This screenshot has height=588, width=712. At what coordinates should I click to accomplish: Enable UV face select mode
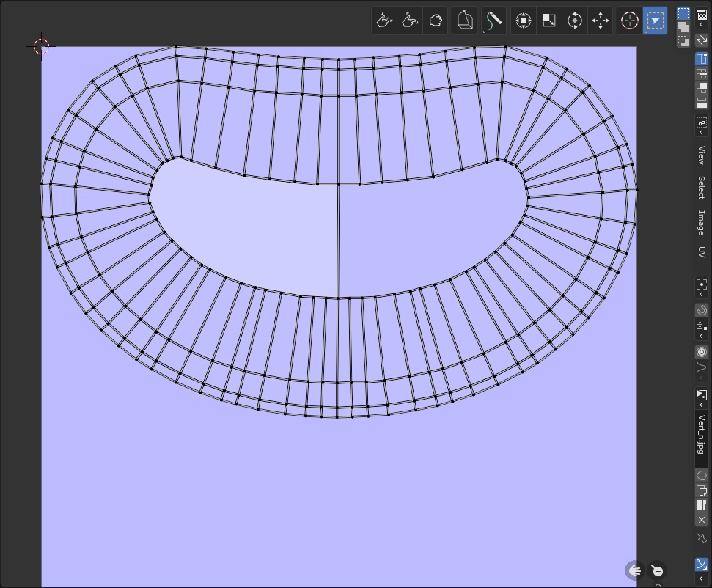click(702, 87)
